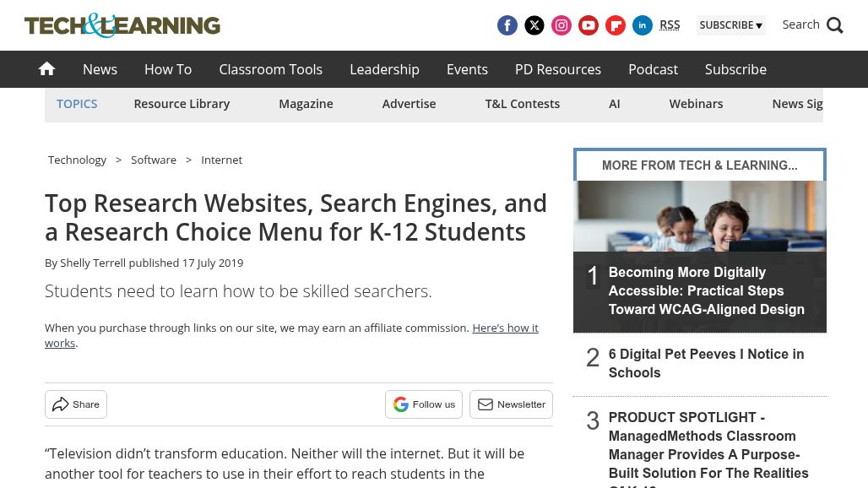Select Podcast in the navigation bar
Screen dimensions: 868x488
pos(653,69)
